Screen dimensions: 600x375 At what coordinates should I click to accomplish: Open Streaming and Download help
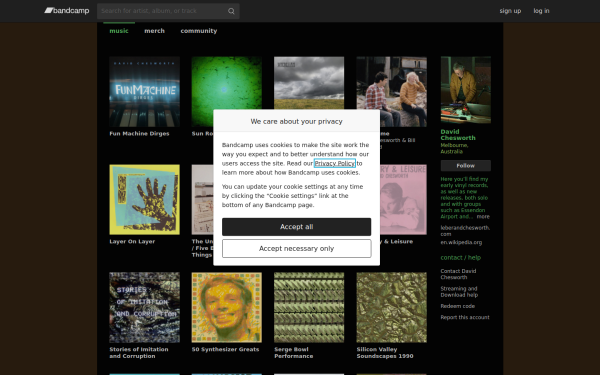coord(459,292)
